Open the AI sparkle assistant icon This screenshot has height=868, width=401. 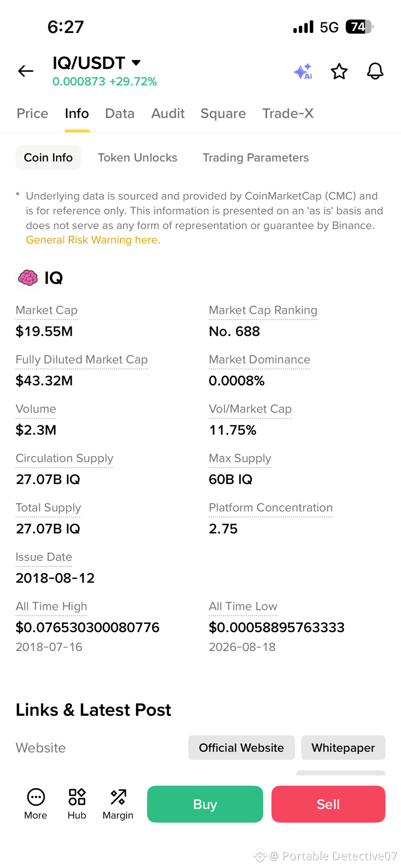pyautogui.click(x=303, y=71)
